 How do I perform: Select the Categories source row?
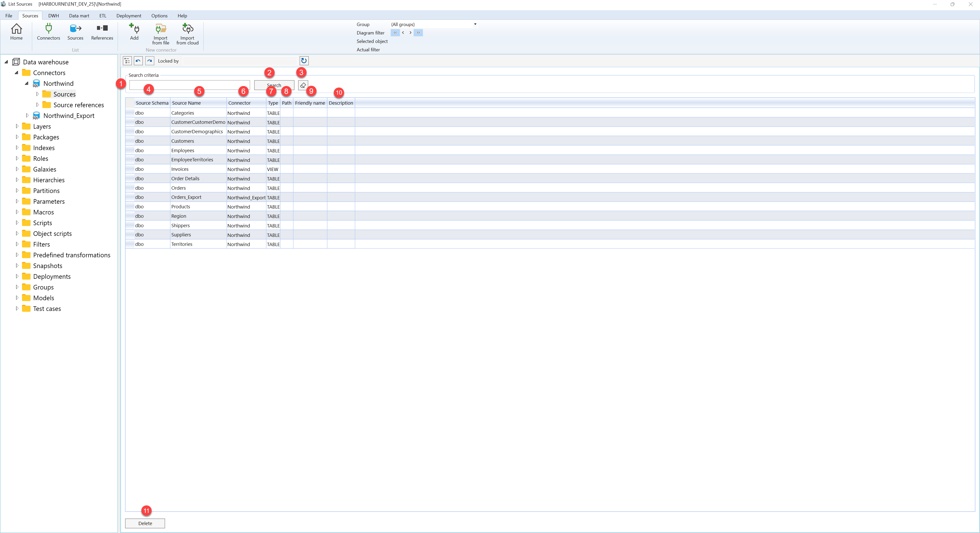pos(550,113)
